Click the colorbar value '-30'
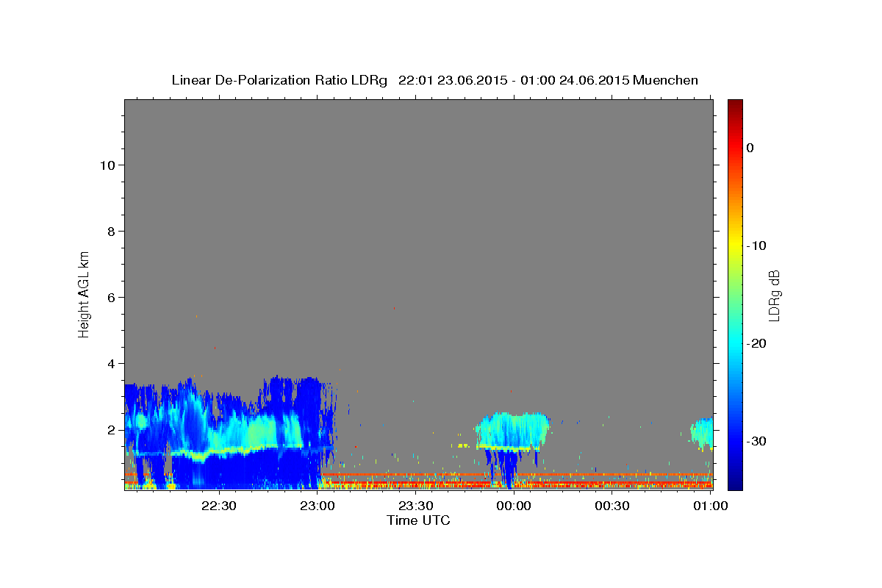 click(x=757, y=441)
